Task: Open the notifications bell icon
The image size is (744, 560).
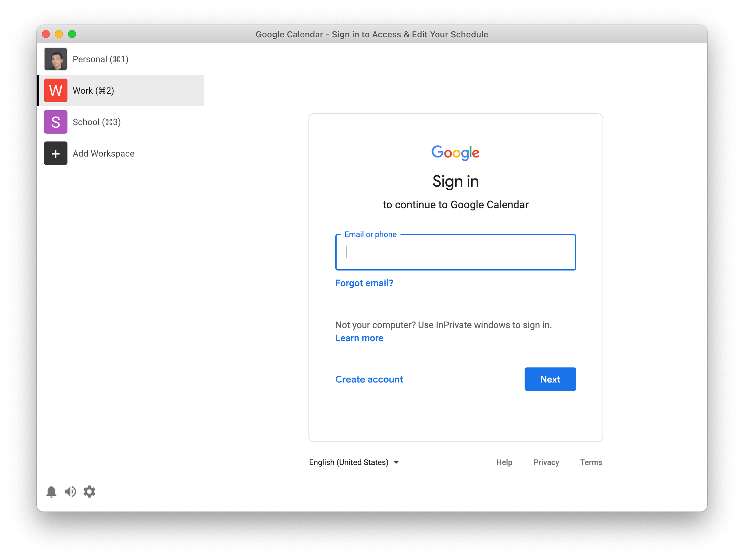Action: pos(51,492)
